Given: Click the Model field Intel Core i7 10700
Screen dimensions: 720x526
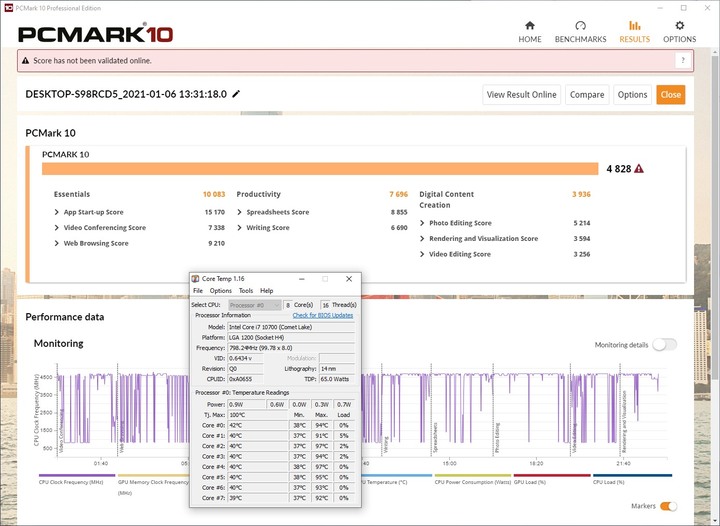Looking at the screenshot, I should coord(291,327).
